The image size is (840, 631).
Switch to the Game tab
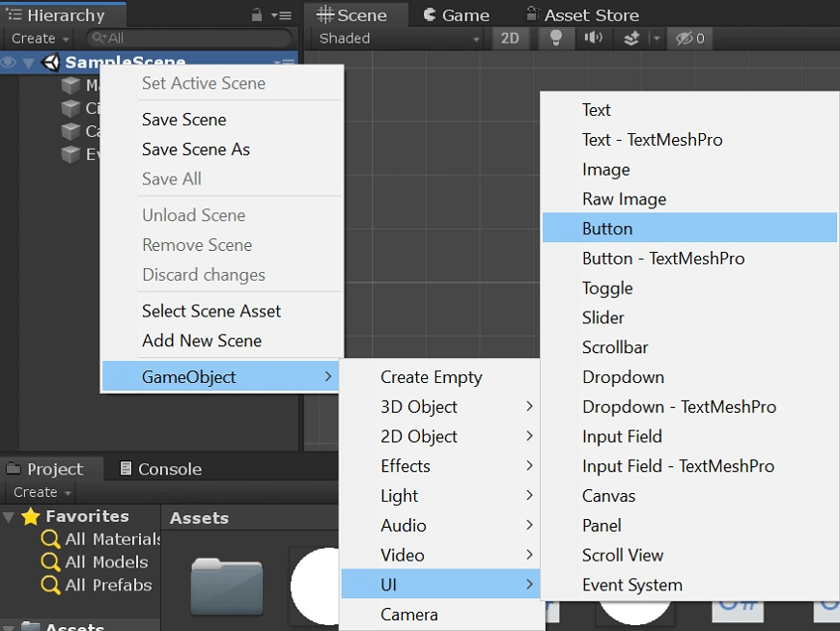click(x=457, y=15)
